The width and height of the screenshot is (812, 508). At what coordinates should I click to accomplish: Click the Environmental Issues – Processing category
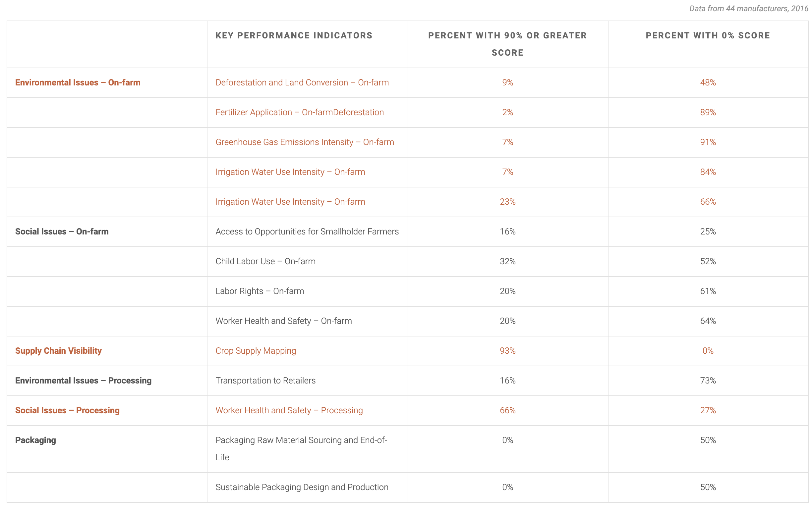[83, 380]
